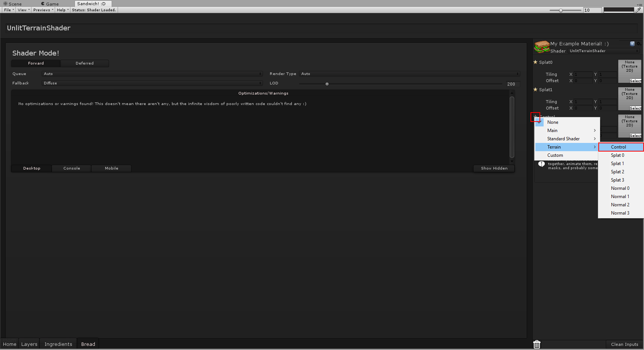
Task: Click the LOD value field showing 200
Action: pyautogui.click(x=513, y=84)
